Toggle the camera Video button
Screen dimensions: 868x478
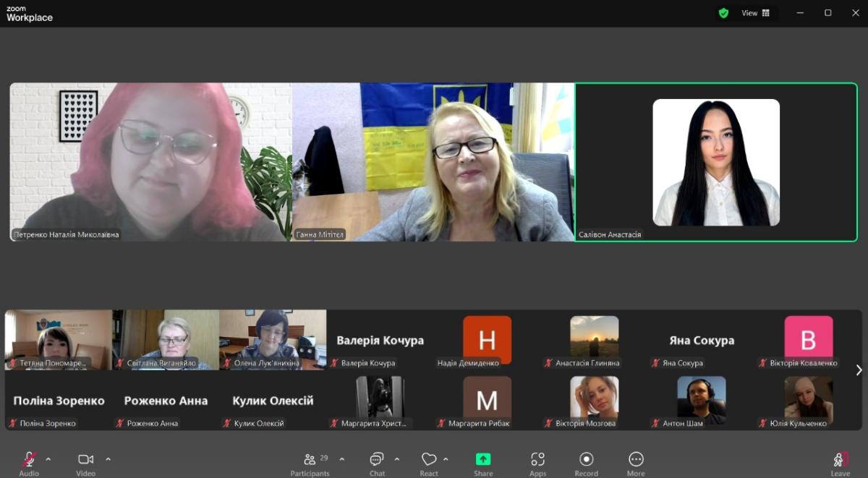[x=85, y=463]
